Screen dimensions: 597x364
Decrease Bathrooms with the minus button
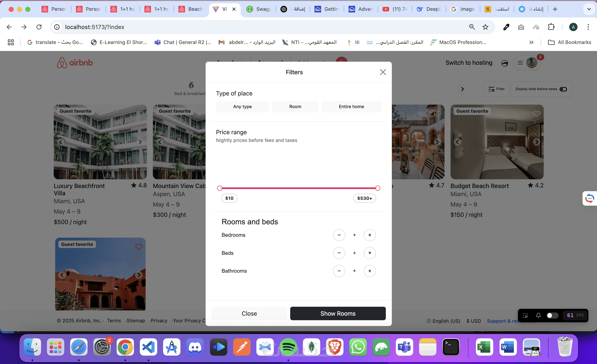pos(339,271)
